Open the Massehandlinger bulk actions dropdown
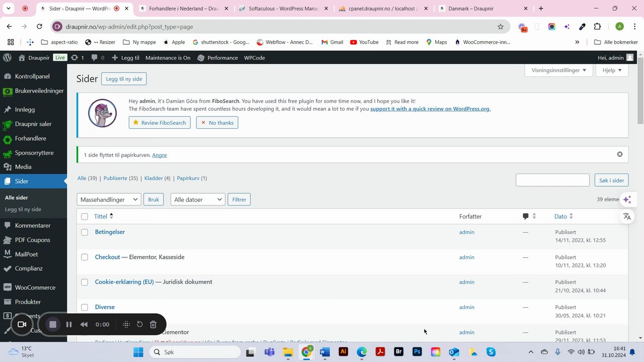Screen dimensions: 644x362 coord(109,200)
